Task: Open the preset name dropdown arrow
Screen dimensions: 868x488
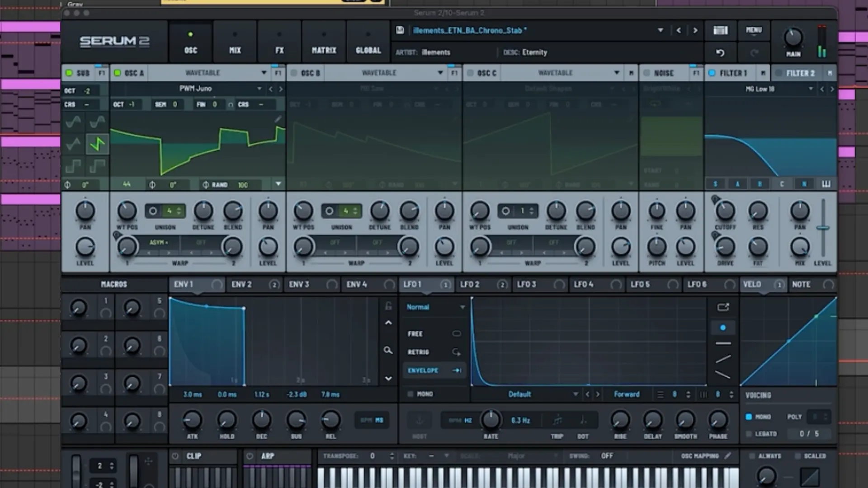Action: pyautogui.click(x=660, y=30)
